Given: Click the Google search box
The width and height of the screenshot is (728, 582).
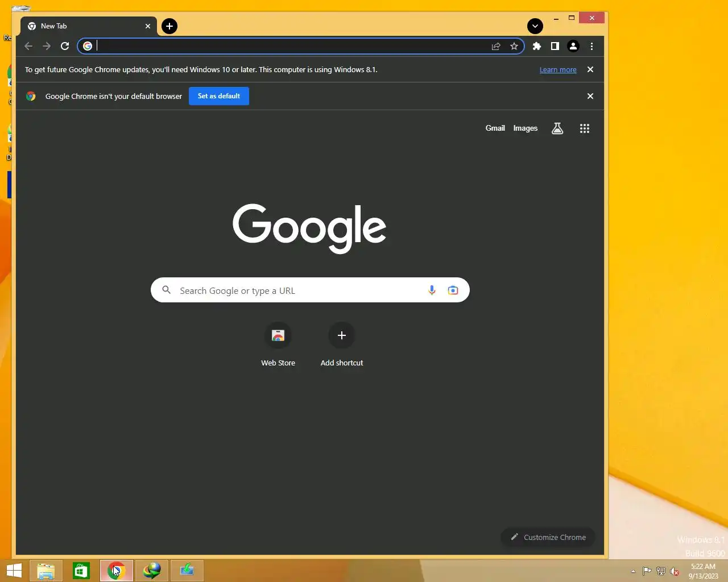Looking at the screenshot, I should click(x=310, y=290).
